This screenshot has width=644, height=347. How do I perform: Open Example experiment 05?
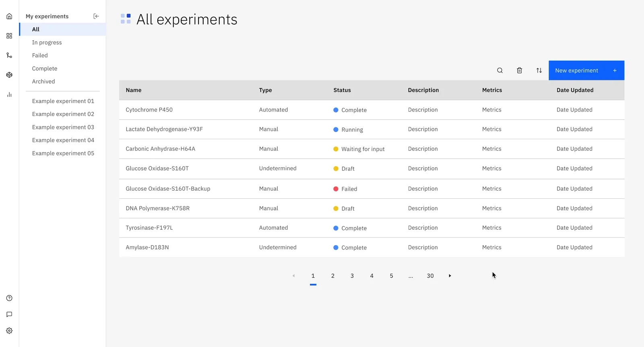coord(63,154)
